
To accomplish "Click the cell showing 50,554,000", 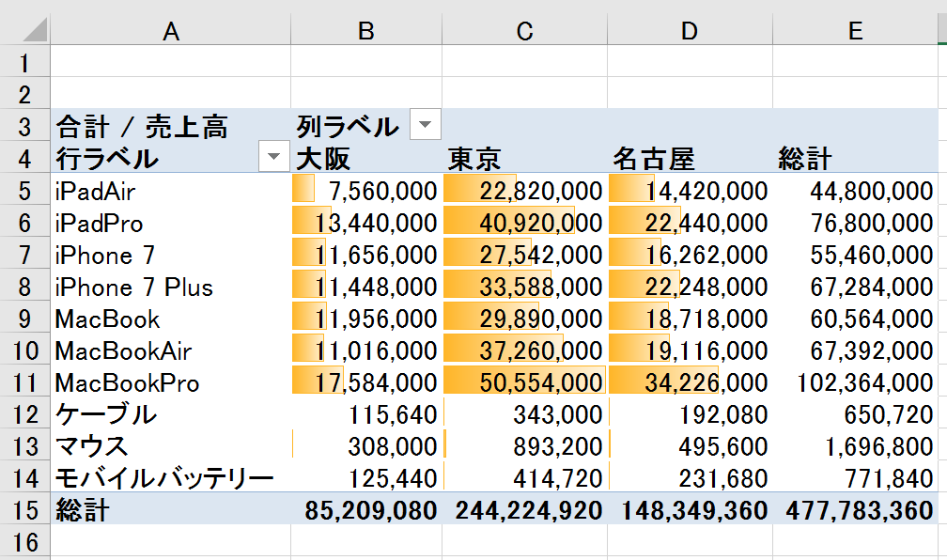I will tap(525, 381).
